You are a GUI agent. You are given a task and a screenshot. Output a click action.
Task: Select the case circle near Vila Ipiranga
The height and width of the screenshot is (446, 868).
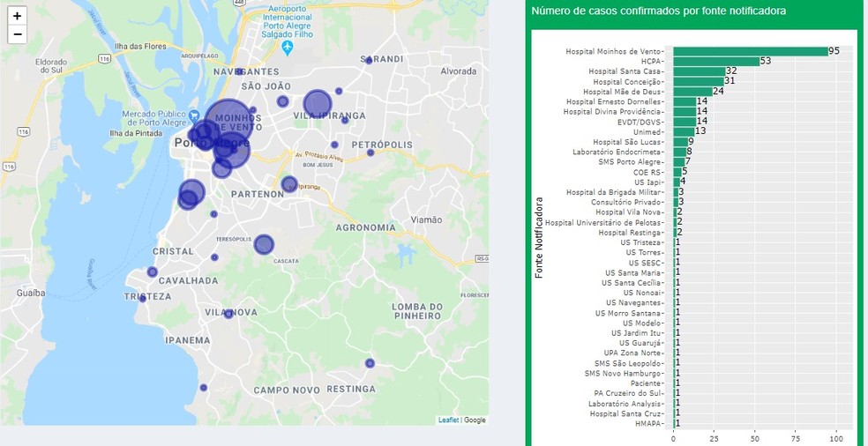coord(318,104)
